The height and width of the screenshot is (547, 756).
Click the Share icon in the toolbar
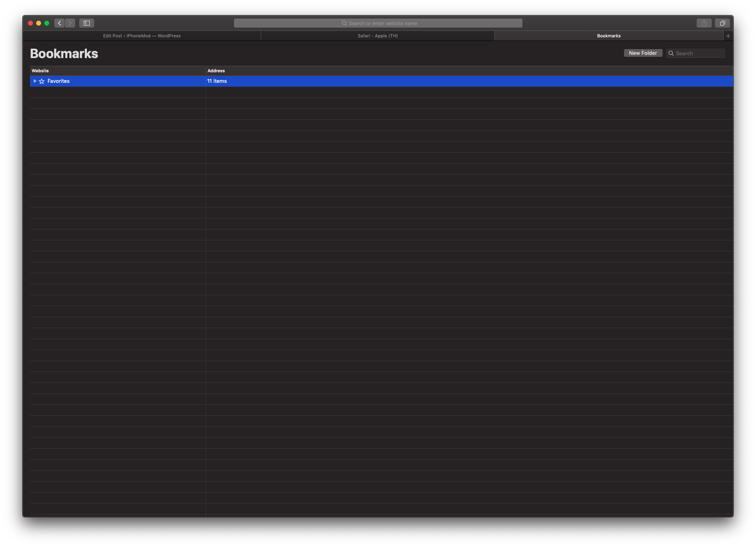tap(704, 23)
